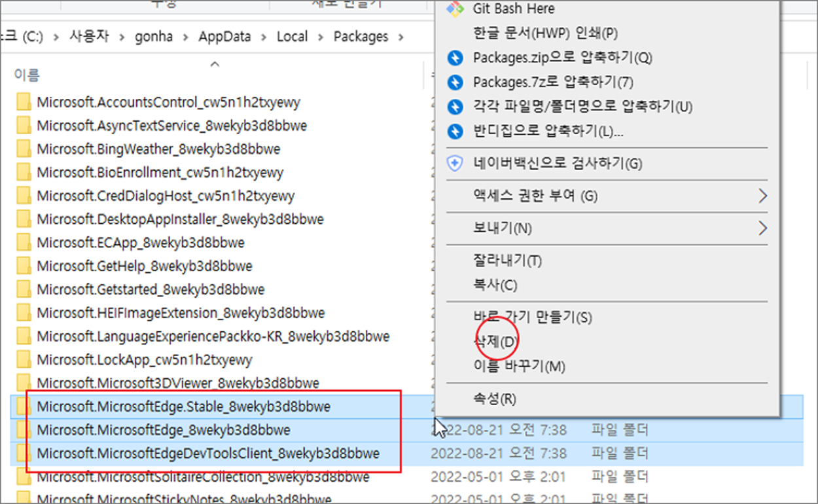Select Microsoft.BingWeather_8wekyb3d8bbwe folder name
The image size is (818, 504).
158,149
